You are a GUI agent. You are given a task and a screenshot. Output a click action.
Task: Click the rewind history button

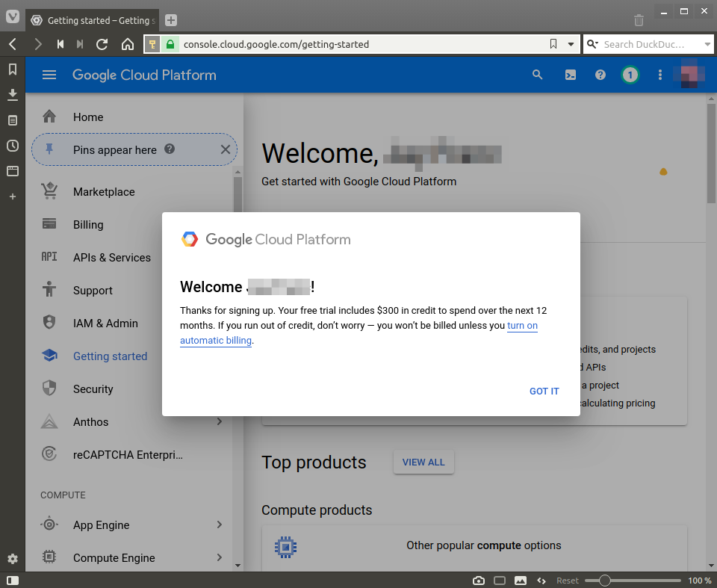pos(60,44)
